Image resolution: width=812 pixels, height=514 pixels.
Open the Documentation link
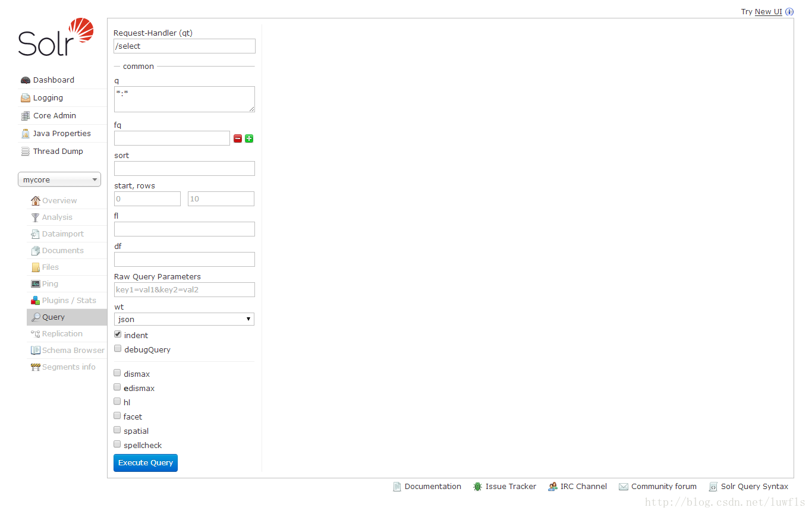(x=433, y=487)
